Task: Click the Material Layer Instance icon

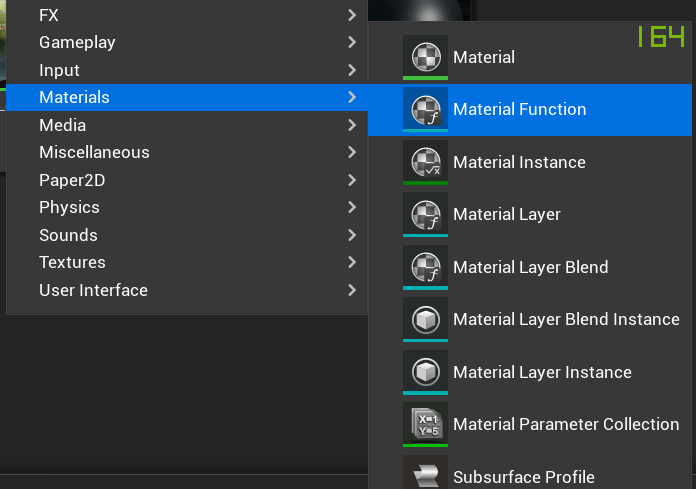Action: tap(425, 371)
